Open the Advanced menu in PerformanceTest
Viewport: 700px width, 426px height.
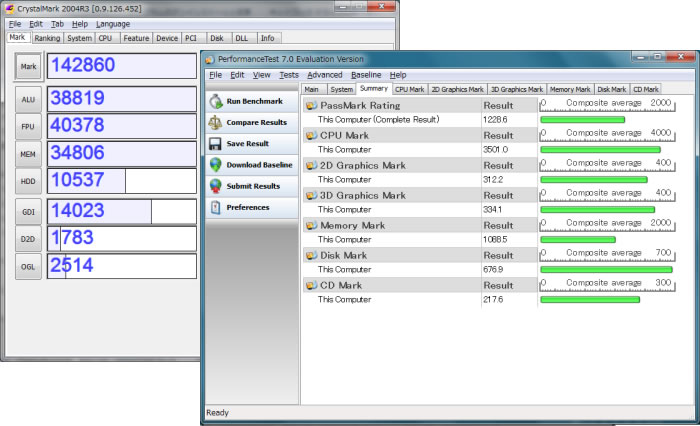(325, 75)
